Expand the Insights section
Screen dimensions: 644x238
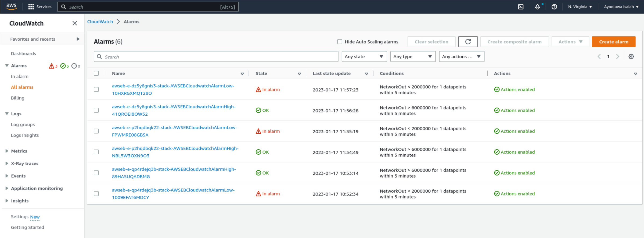(x=7, y=201)
